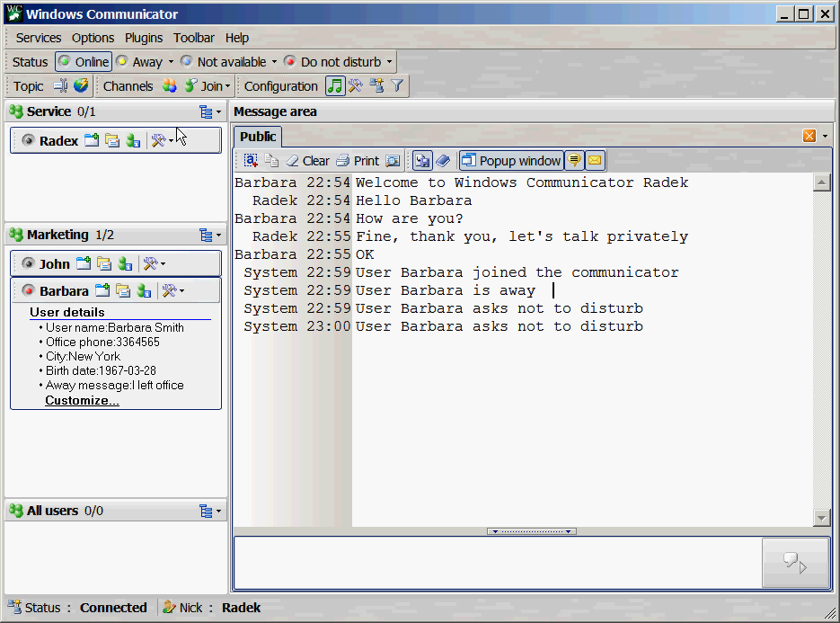This screenshot has width=840, height=623.
Task: Open the tools wrench icon next to Radex
Action: pyautogui.click(x=160, y=140)
